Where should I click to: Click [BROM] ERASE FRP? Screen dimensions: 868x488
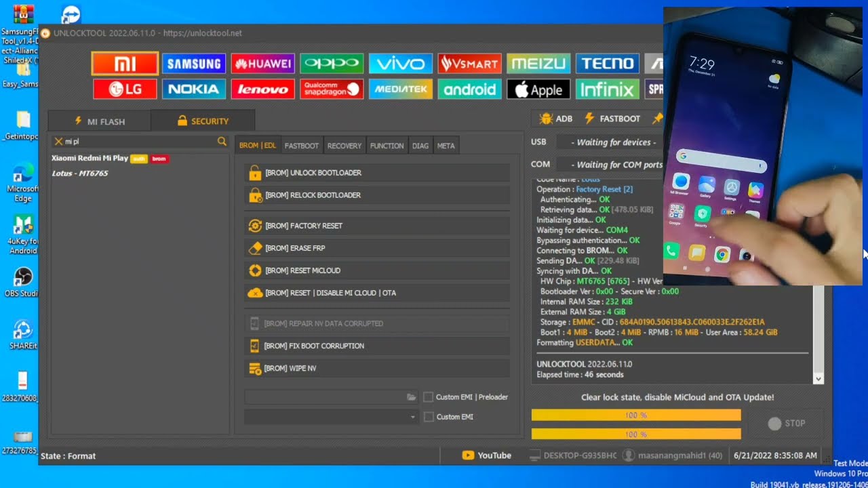(x=376, y=248)
